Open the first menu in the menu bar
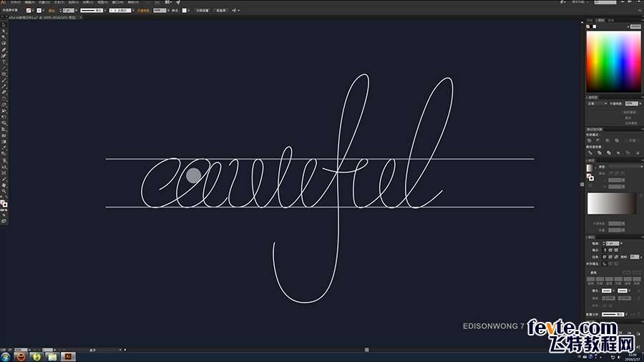This screenshot has height=362, width=644. pyautogui.click(x=15, y=3)
